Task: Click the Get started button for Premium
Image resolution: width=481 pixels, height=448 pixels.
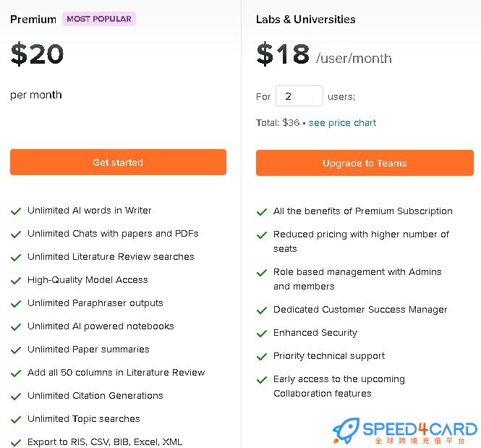Action: click(118, 162)
